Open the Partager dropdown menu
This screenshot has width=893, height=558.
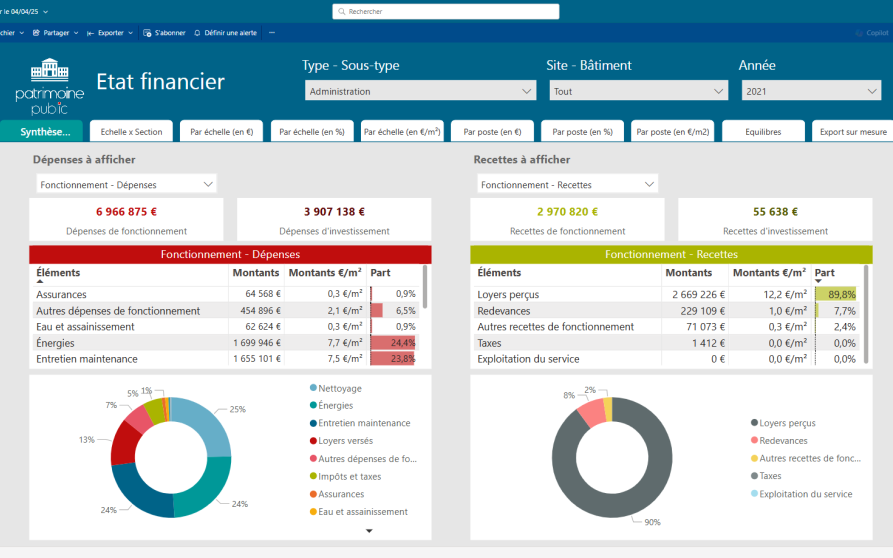tap(76, 33)
